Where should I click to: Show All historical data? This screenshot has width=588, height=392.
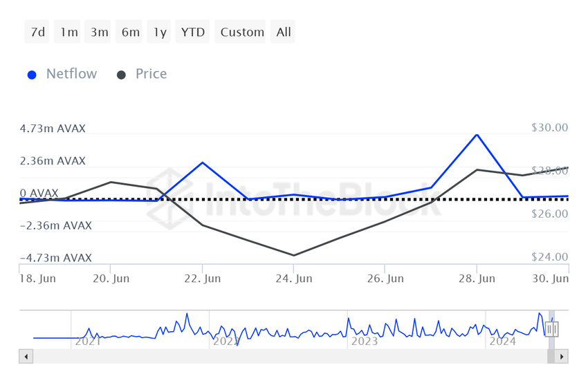(284, 32)
